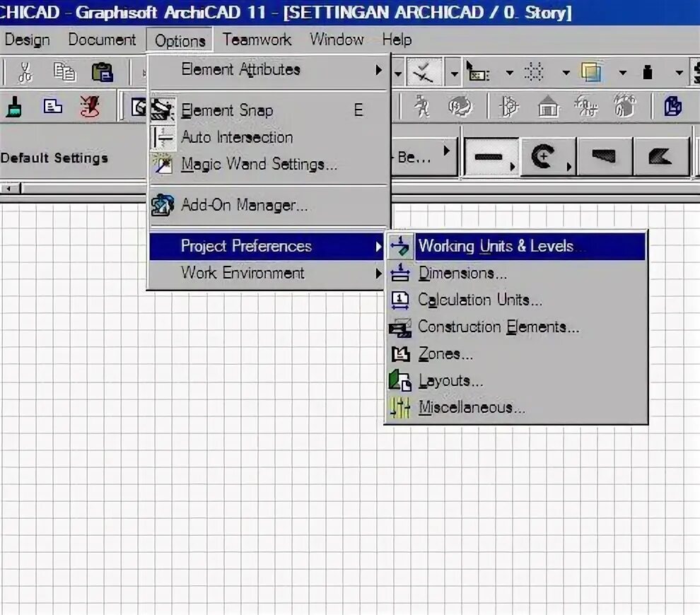Click the Working Units icon

[x=399, y=247]
